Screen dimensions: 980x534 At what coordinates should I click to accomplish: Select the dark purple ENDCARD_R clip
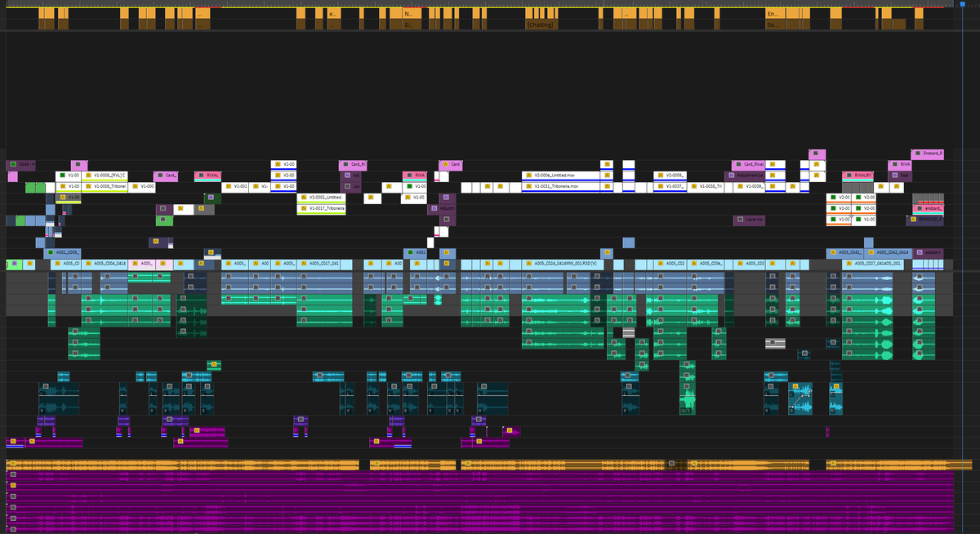pyautogui.click(x=925, y=220)
